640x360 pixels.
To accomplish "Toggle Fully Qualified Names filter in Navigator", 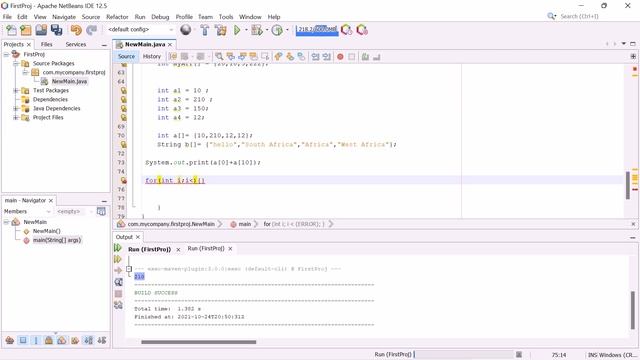I will 75,340.
